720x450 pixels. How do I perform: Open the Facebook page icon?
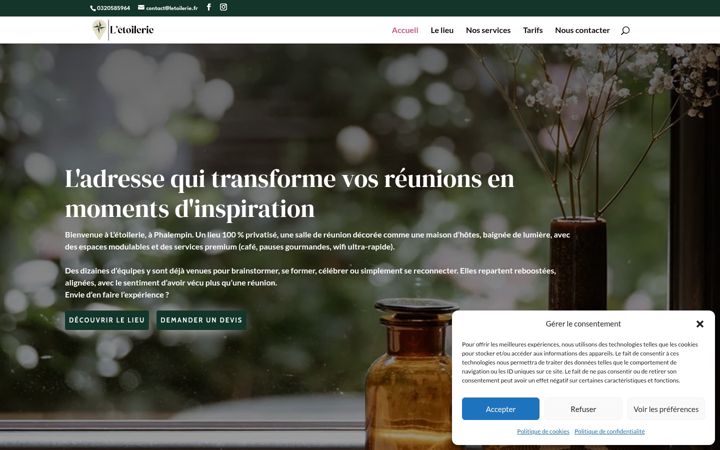click(x=209, y=7)
